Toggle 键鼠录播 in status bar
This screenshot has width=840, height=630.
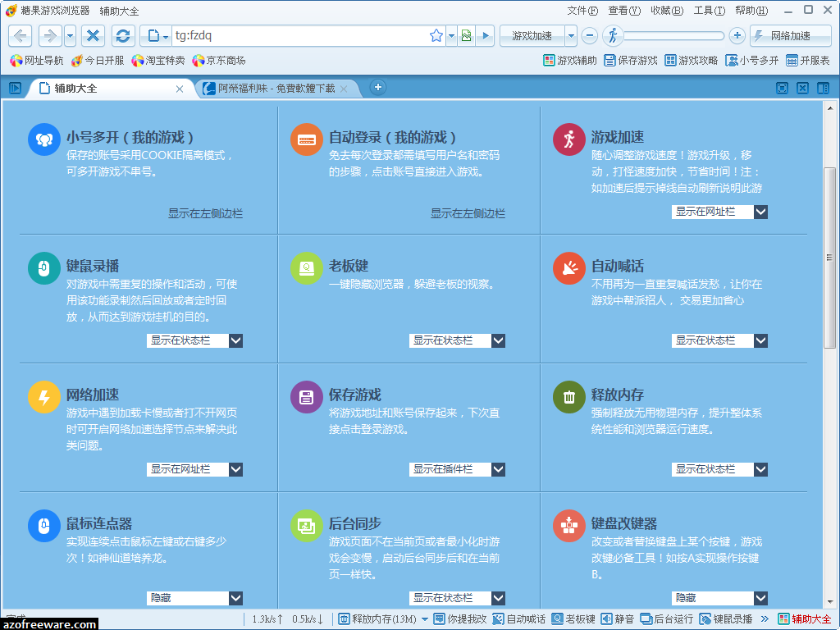pyautogui.click(x=726, y=619)
